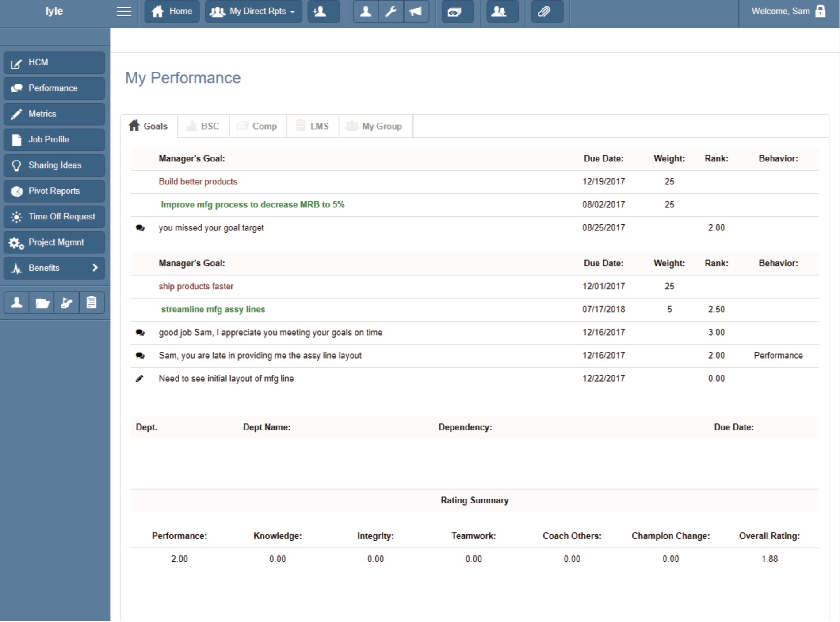Click the 'Dependency:' column header
The image size is (840, 622).
[465, 427]
